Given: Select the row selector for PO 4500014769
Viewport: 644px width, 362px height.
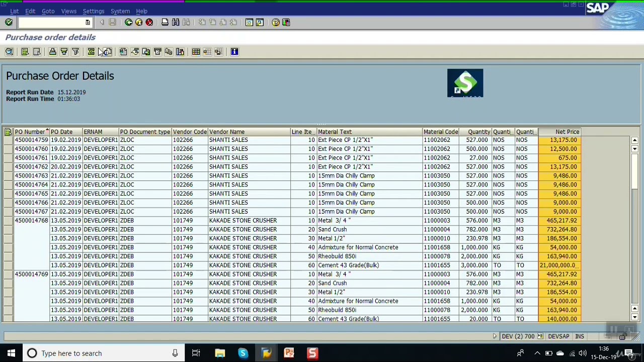Looking at the screenshot, I should [8, 275].
